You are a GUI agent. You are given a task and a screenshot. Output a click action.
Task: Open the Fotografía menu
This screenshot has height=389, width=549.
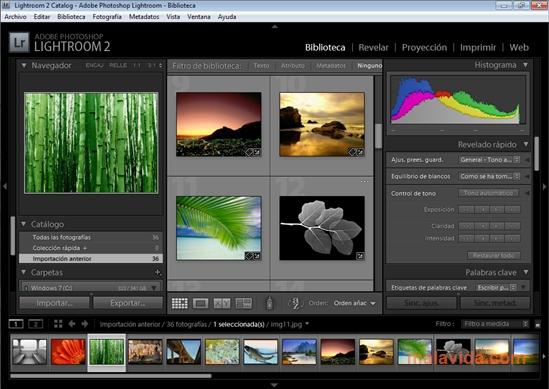coord(107,16)
